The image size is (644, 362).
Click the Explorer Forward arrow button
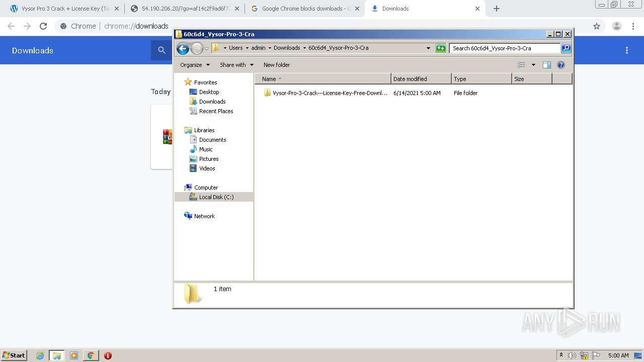pyautogui.click(x=197, y=48)
